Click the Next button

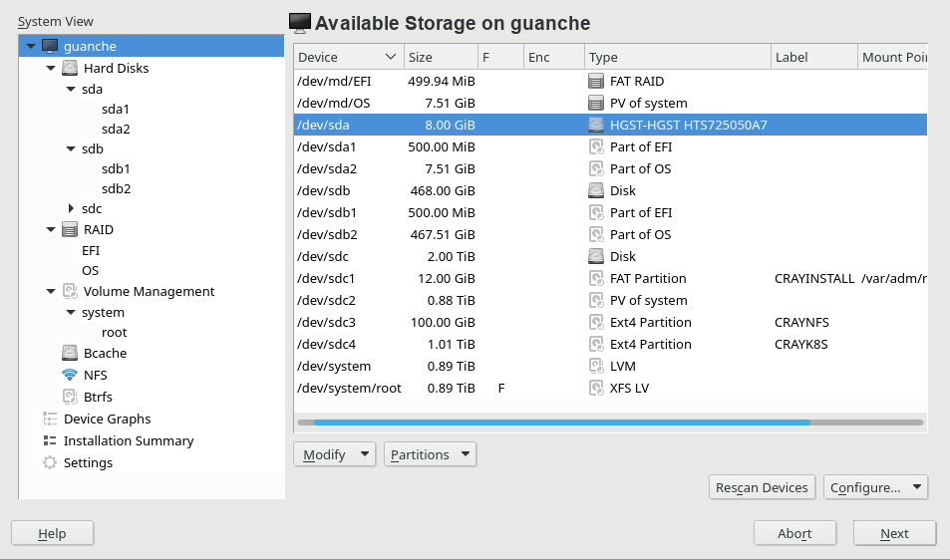pos(894,534)
